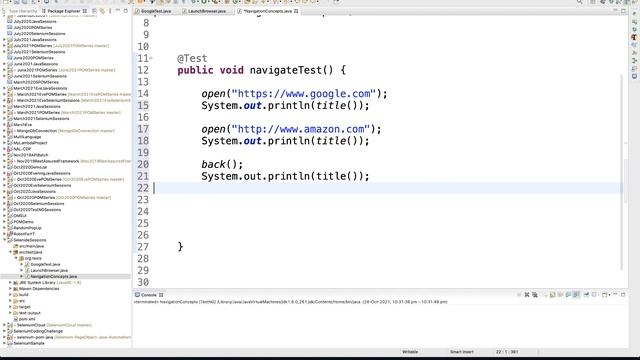640x360 pixels.
Task: Expand the target folder
Action: pos(11,307)
